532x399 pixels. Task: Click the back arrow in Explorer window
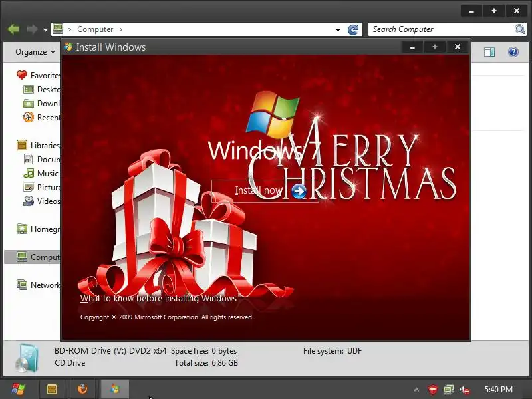pos(13,29)
